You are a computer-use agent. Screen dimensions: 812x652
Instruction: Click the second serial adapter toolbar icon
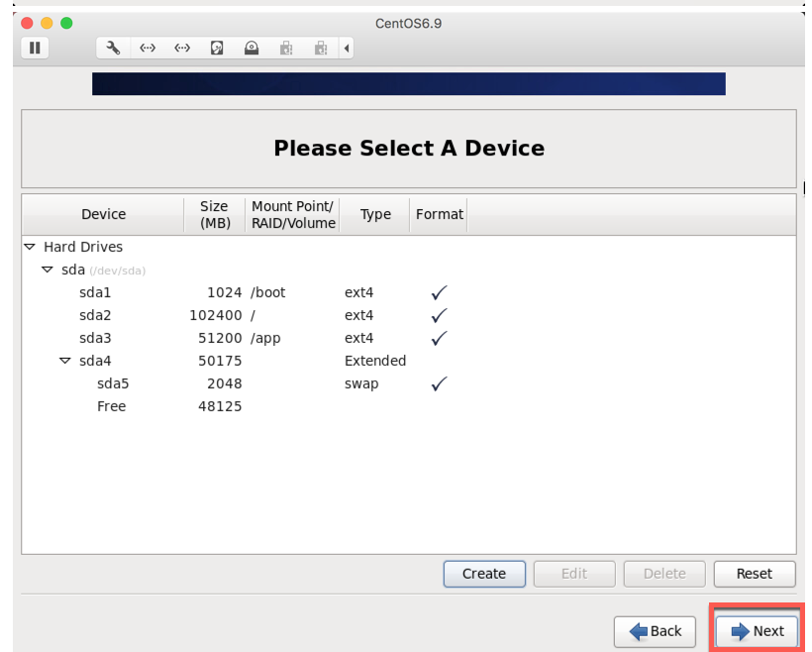(x=182, y=48)
